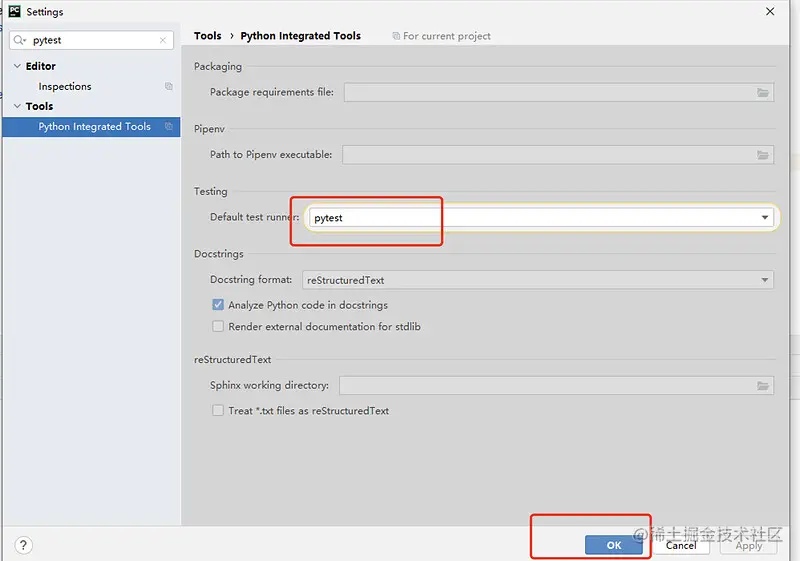Click the Docstring format label
This screenshot has width=800, height=561.
point(251,279)
